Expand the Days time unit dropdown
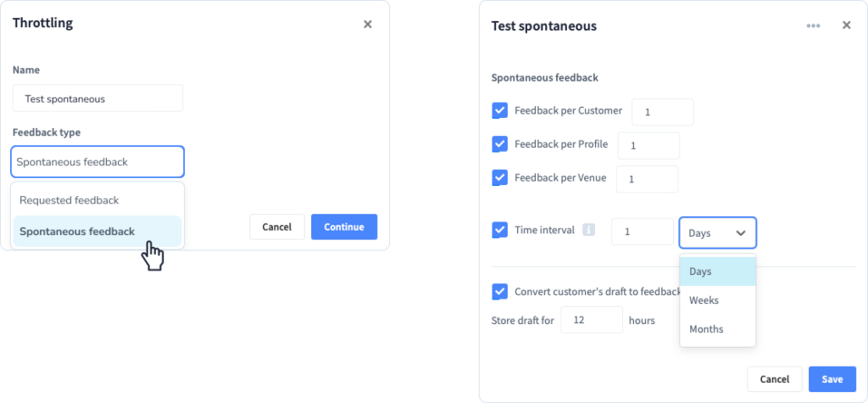The width and height of the screenshot is (868, 403). (717, 232)
